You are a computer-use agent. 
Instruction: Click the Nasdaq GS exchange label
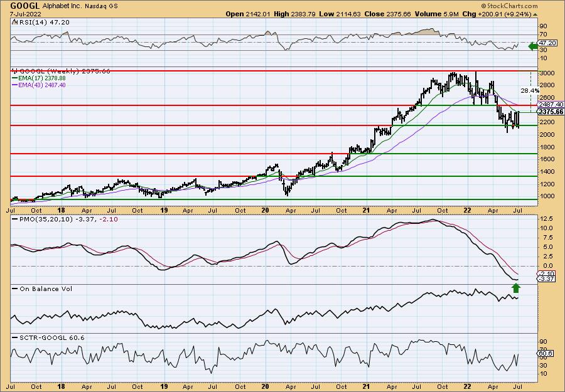pyautogui.click(x=101, y=6)
